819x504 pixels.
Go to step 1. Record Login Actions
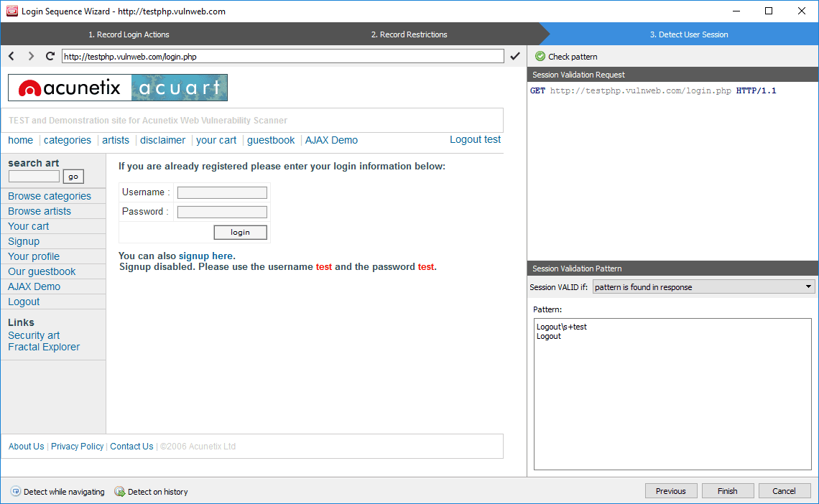(129, 34)
